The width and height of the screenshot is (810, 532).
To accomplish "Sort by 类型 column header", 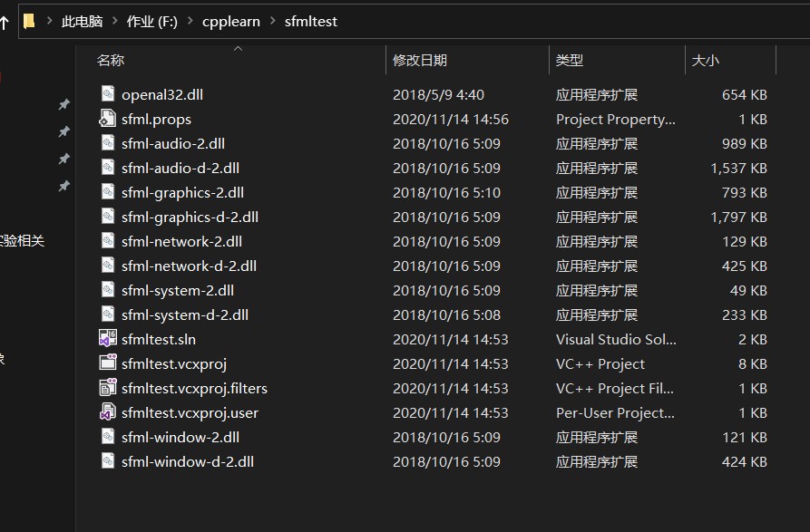I will [570, 61].
